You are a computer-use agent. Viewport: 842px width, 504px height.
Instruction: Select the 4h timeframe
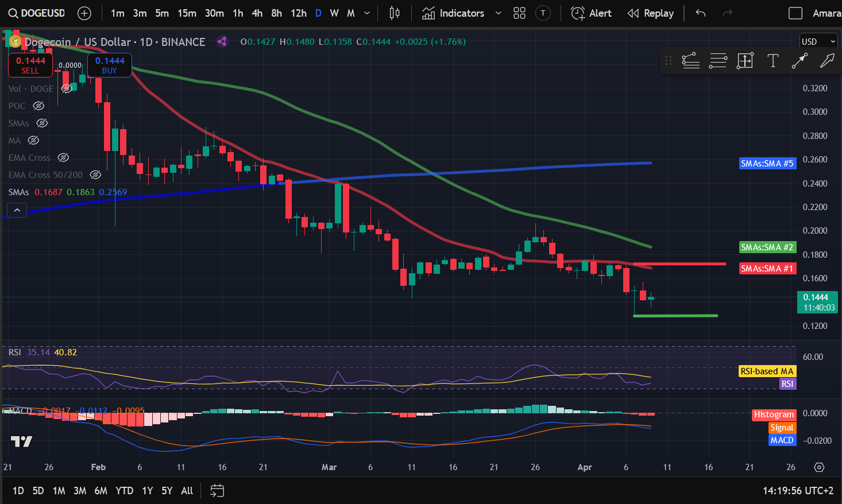[257, 13]
